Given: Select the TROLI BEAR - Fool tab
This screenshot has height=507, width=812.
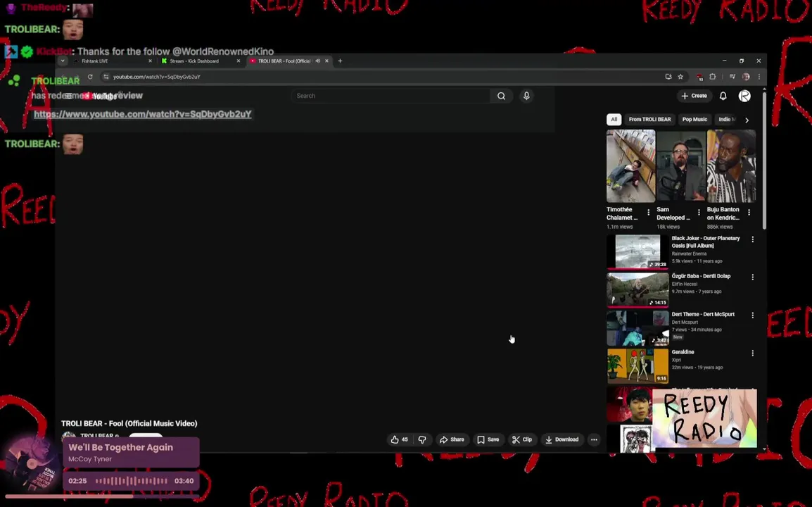Looking at the screenshot, I should click(284, 61).
